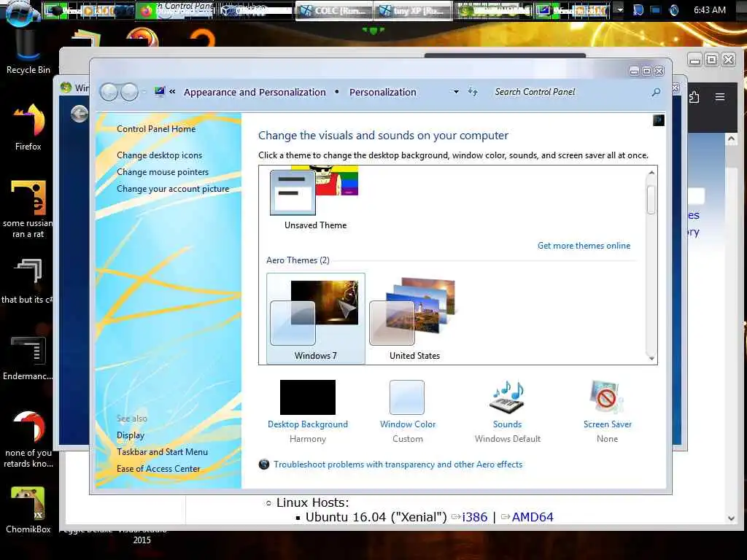The image size is (747, 560).
Task: Open Recycle Bin desktop icon
Action: (28, 52)
